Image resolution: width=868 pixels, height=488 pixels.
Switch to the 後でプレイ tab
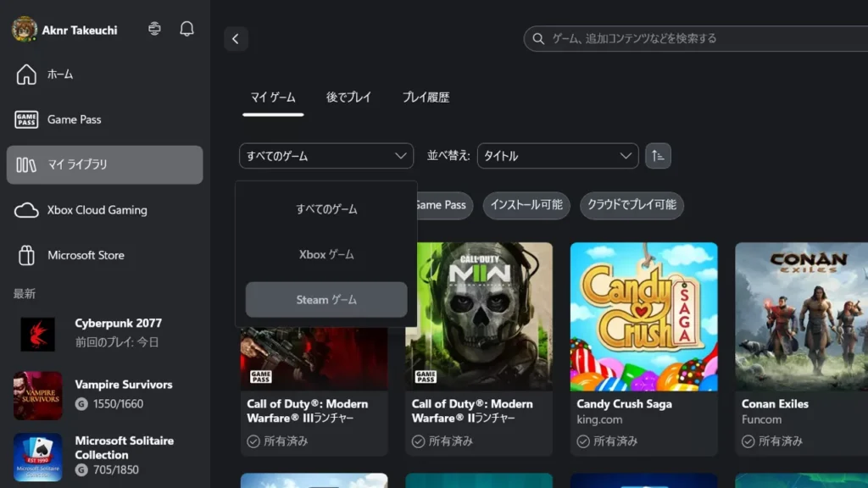348,97
